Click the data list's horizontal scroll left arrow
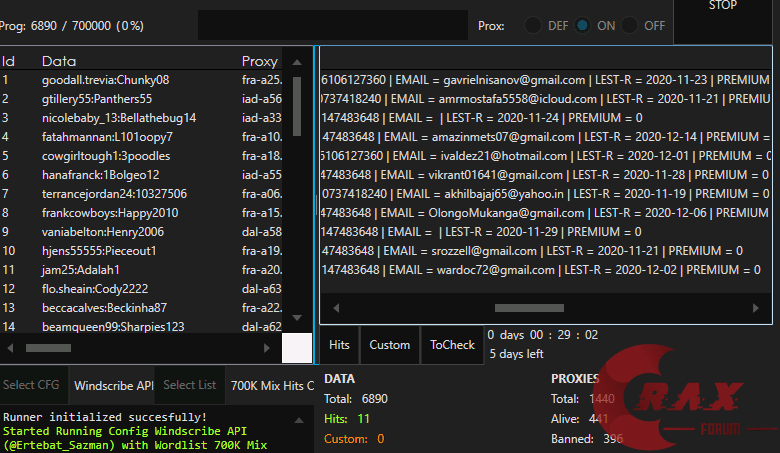Viewport: 780px width, 453px height. click(9, 348)
